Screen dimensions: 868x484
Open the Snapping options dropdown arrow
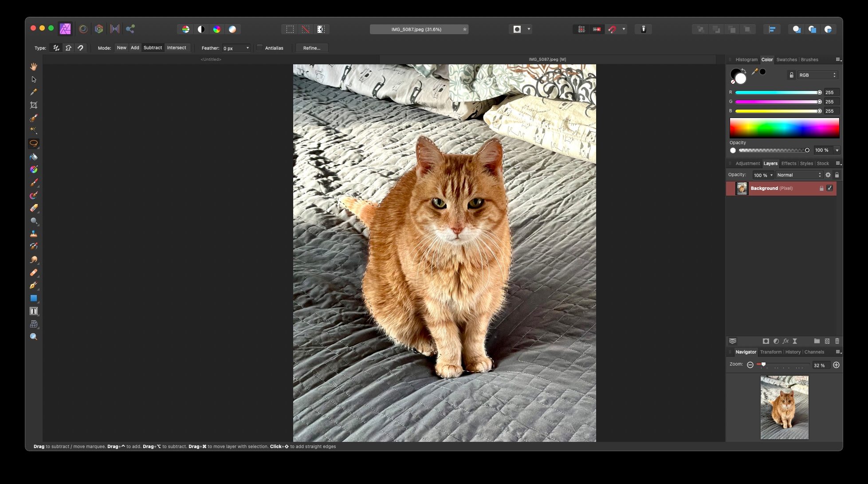(624, 29)
